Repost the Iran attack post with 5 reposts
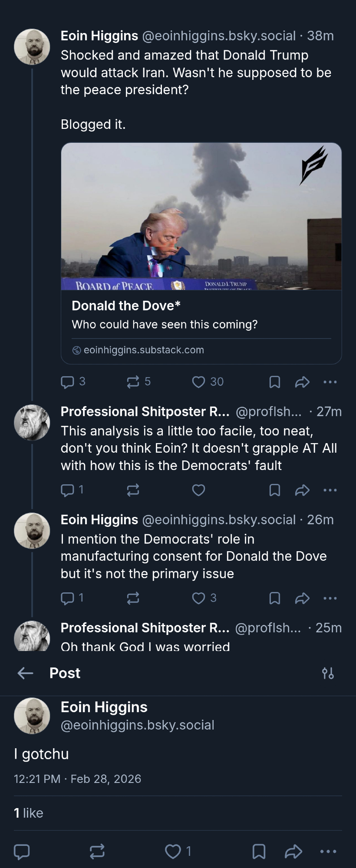The height and width of the screenshot is (868, 356). [x=133, y=382]
